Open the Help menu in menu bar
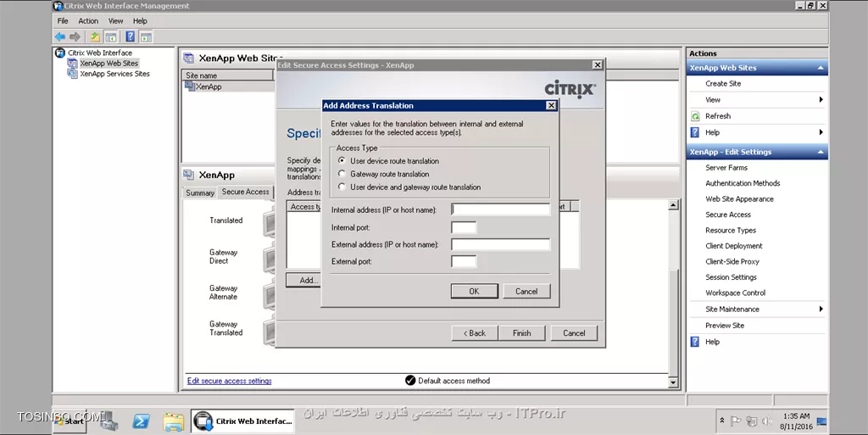 [x=140, y=21]
